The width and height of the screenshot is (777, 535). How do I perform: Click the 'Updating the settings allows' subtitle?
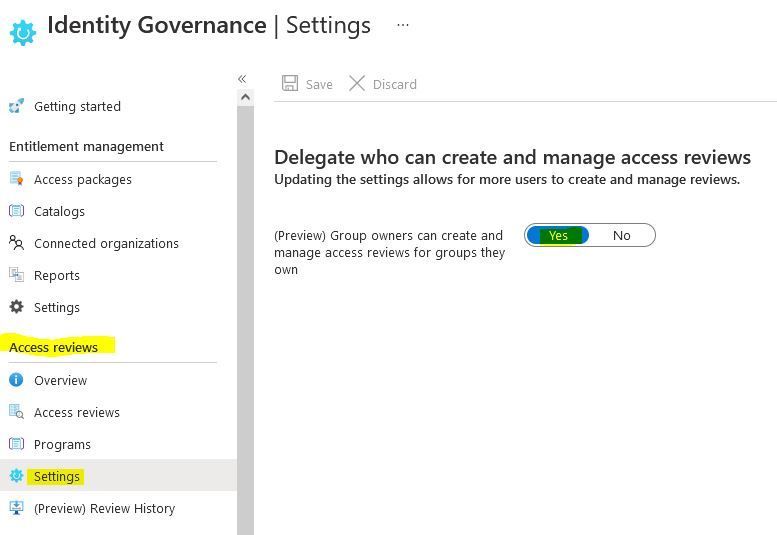(507, 179)
